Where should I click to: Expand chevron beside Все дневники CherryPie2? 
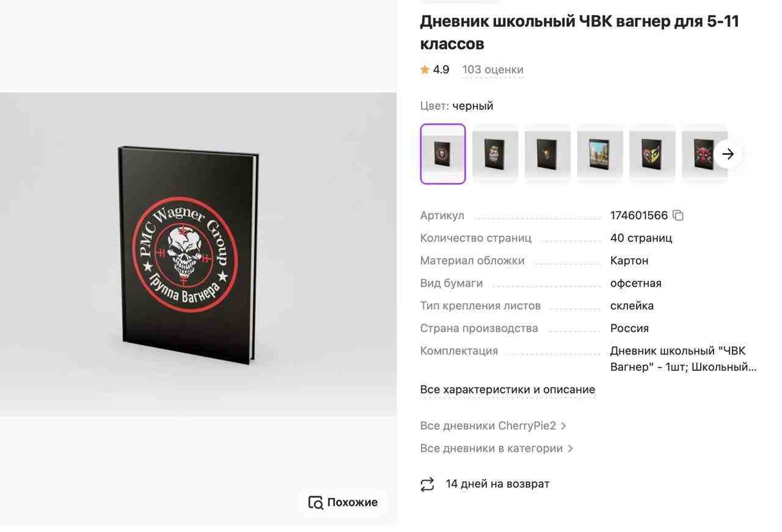(564, 426)
